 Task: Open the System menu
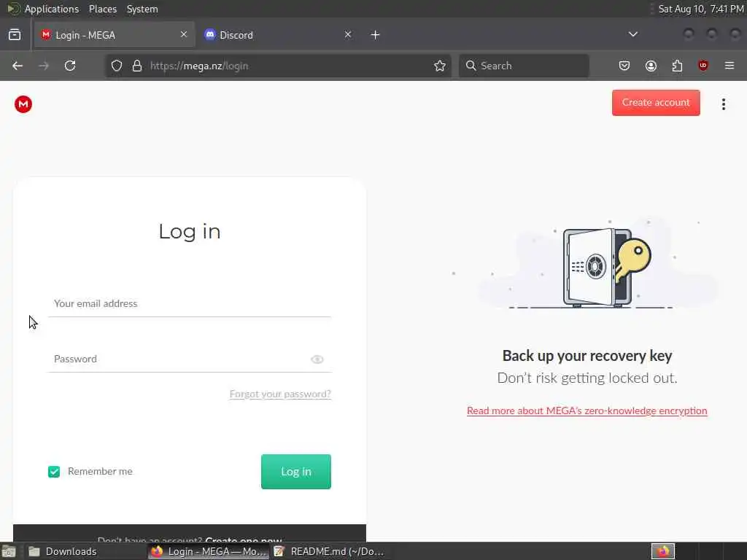click(142, 9)
